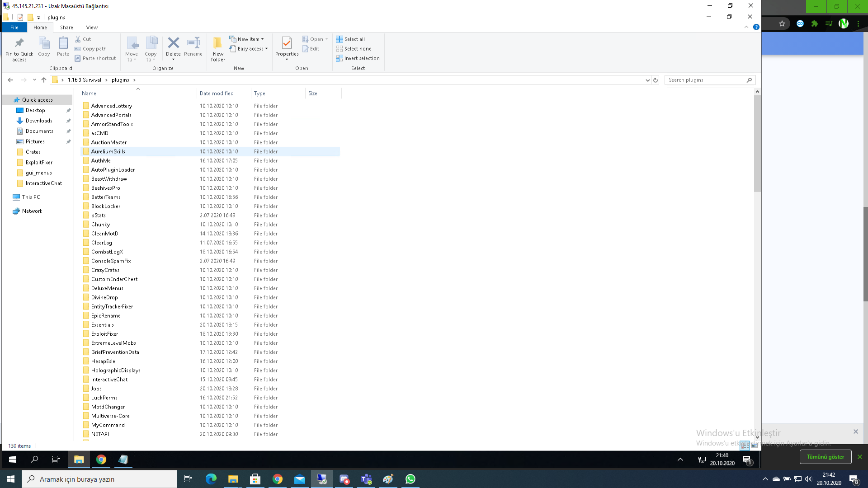Go back with the Back arrow
The height and width of the screenshot is (488, 868).
[x=10, y=80]
